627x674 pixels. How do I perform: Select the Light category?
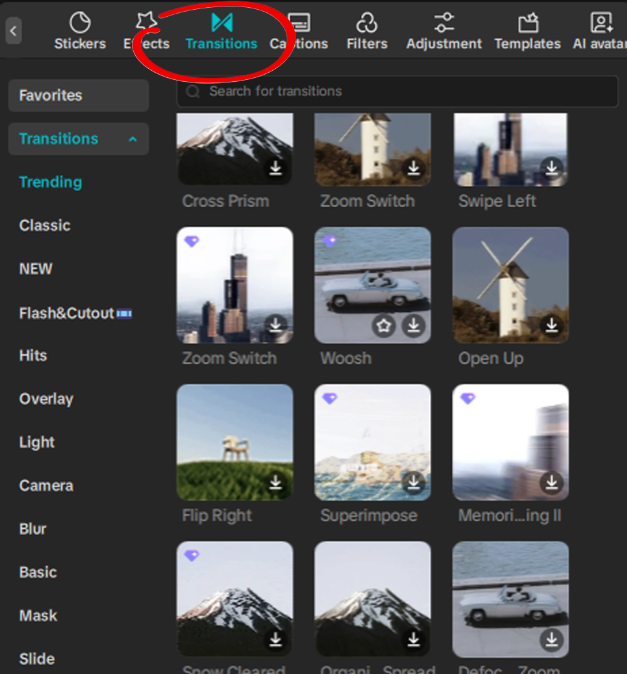click(x=37, y=443)
